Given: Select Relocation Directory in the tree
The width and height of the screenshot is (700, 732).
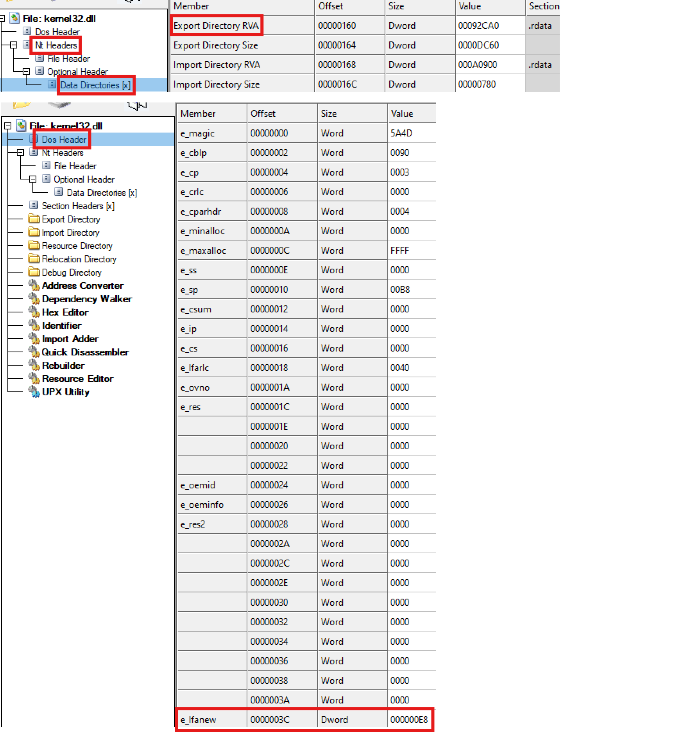Looking at the screenshot, I should pyautogui.click(x=79, y=259).
